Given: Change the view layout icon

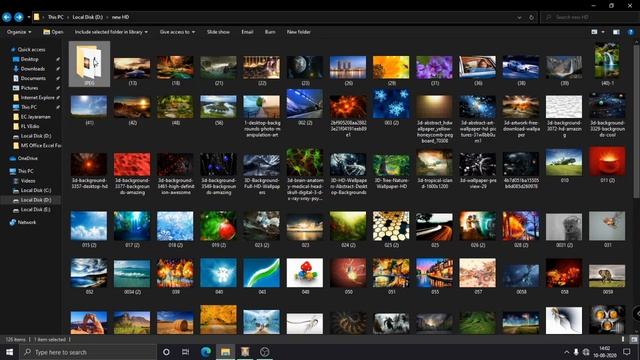Looking at the screenshot, I should coord(594,32).
